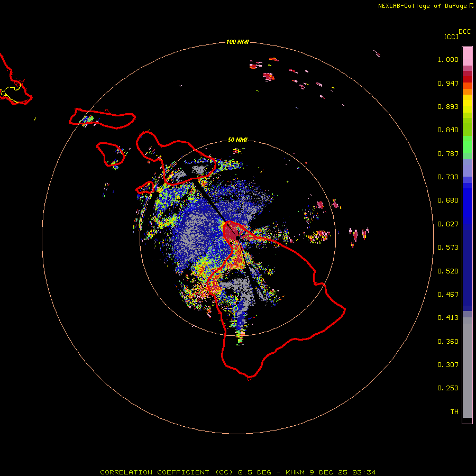Click the NEXLAB-College of DuPage credit text

pos(422,6)
